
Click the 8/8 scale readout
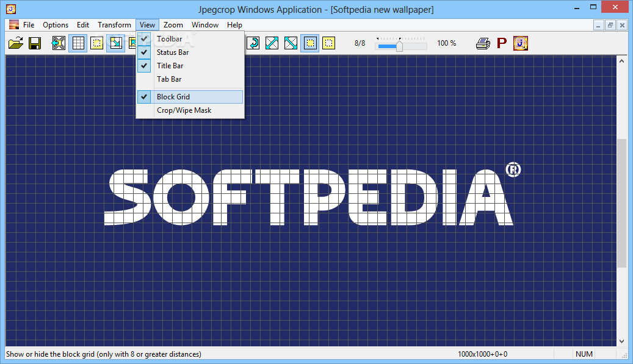click(360, 43)
